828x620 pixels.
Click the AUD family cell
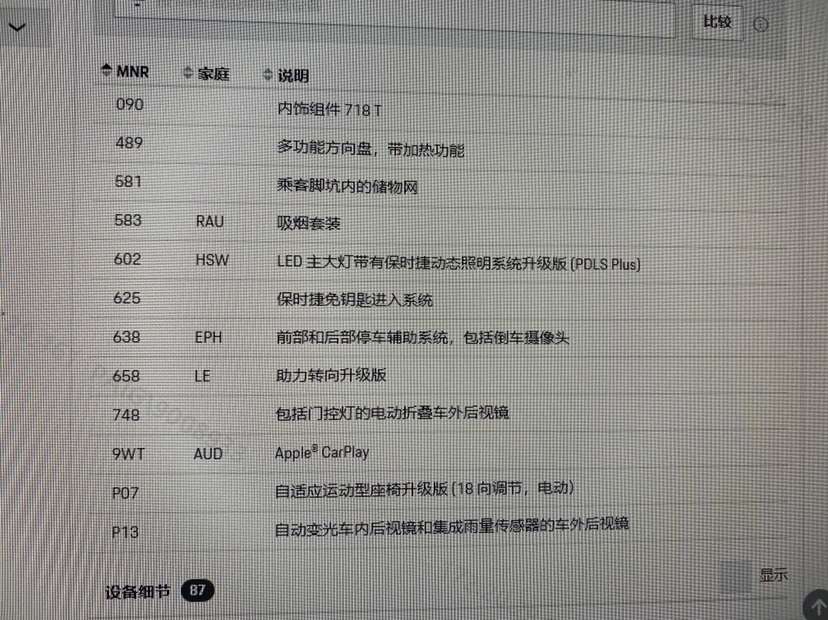(208, 454)
